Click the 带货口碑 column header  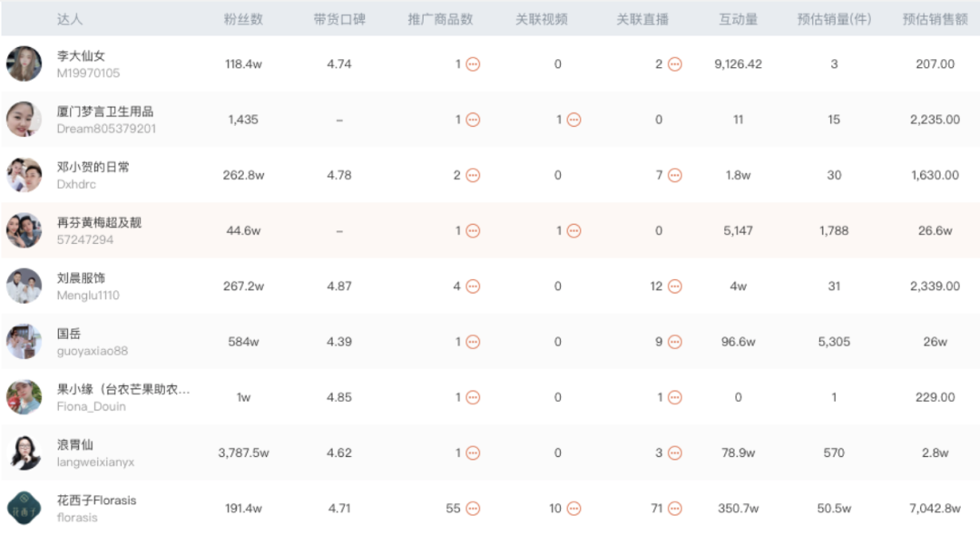[x=339, y=19]
